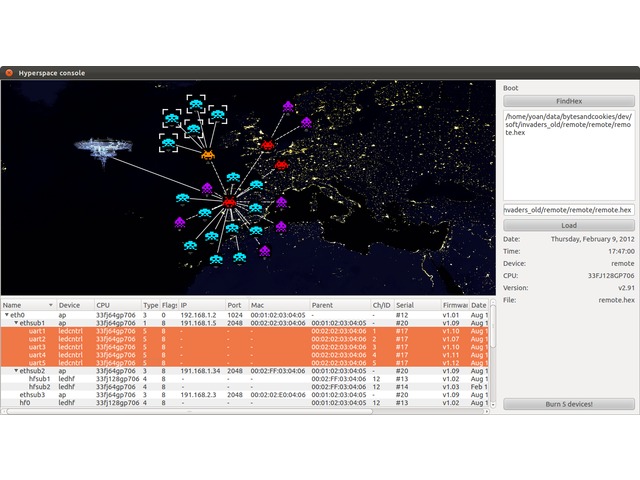Click the central red hub invader
Screen dimensions: 640x480
(230, 203)
